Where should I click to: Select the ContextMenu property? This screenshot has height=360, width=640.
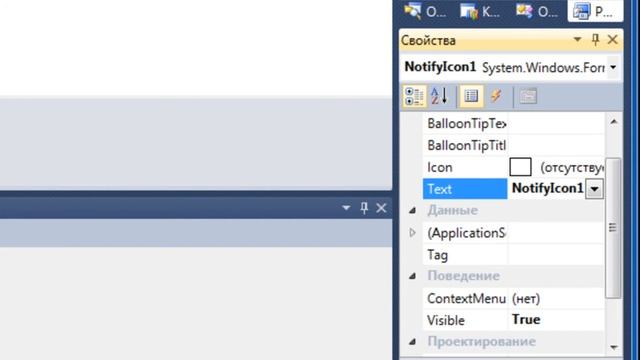point(465,299)
